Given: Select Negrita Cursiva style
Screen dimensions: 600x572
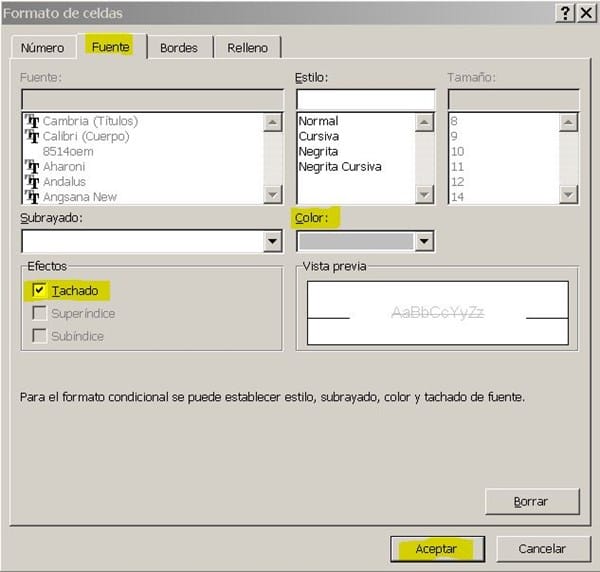Looking at the screenshot, I should 340,167.
